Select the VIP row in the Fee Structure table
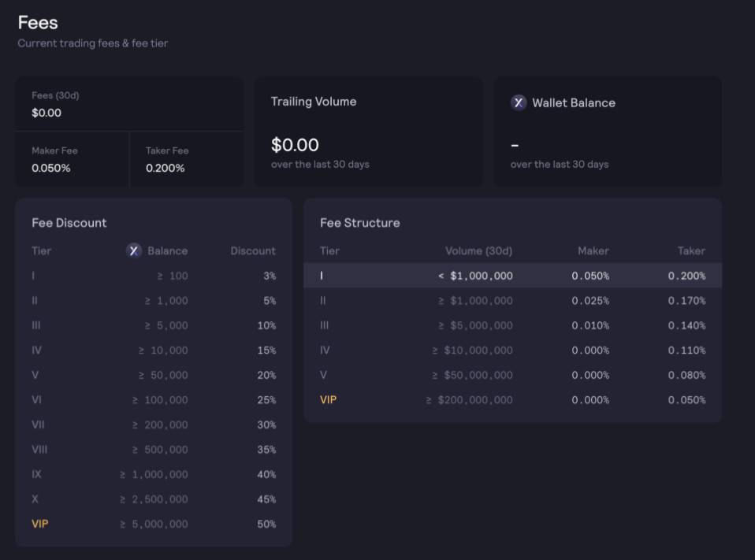The height and width of the screenshot is (560, 755). tap(512, 400)
